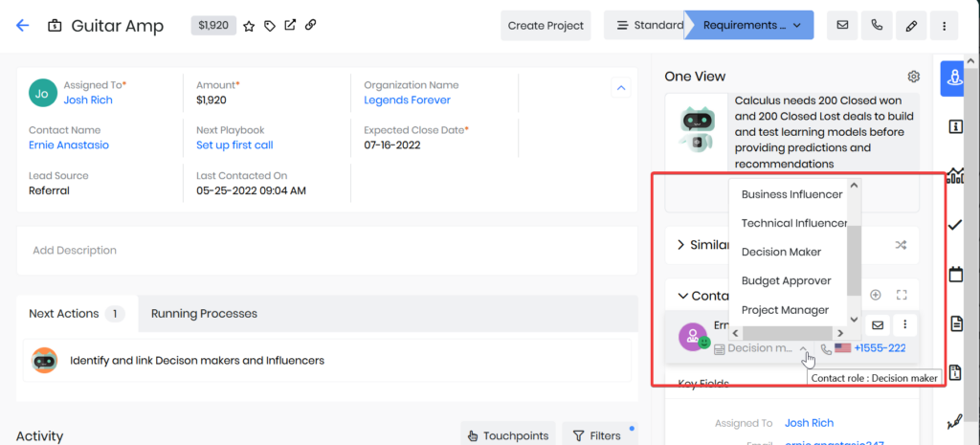
Task: Copy the deal link using the chain icon
Action: pos(310,26)
